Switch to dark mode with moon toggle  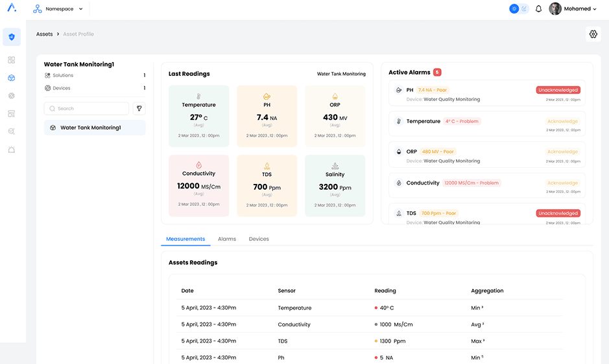tap(525, 9)
